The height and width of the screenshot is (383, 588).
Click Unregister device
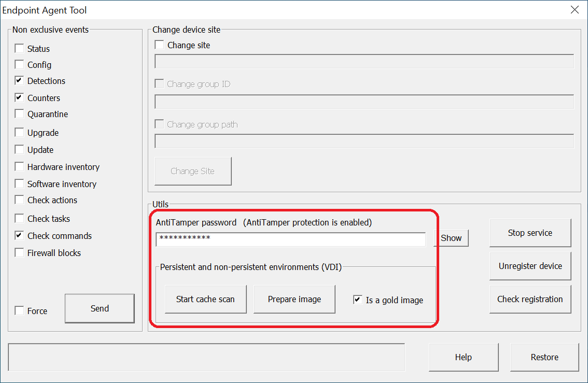point(530,266)
